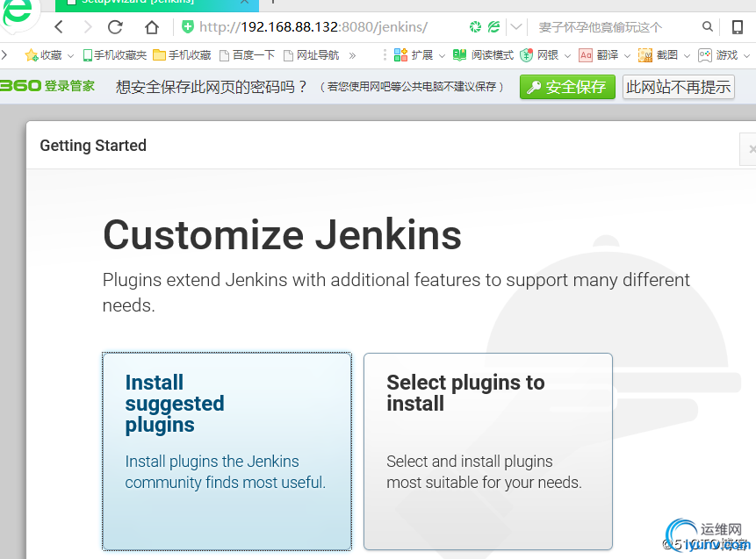Open the browser home page icon
This screenshot has height=559, width=756.
click(151, 27)
